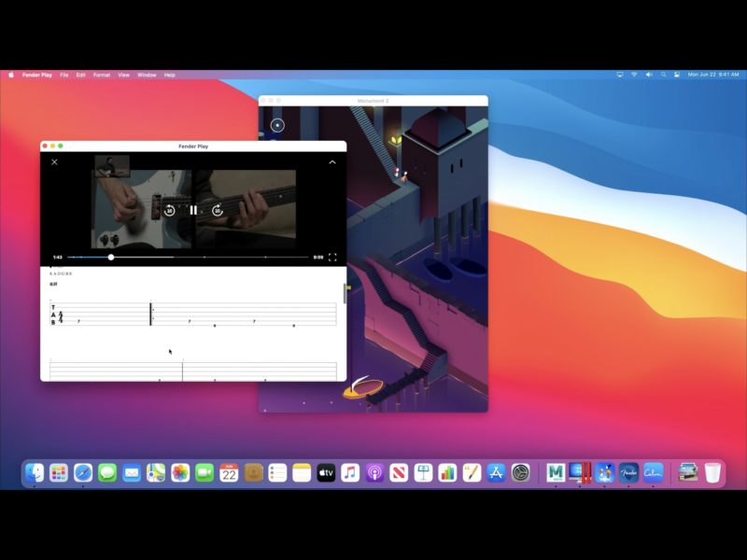This screenshot has height=560, width=747.
Task: Open App Store from the Dock
Action: (x=496, y=473)
